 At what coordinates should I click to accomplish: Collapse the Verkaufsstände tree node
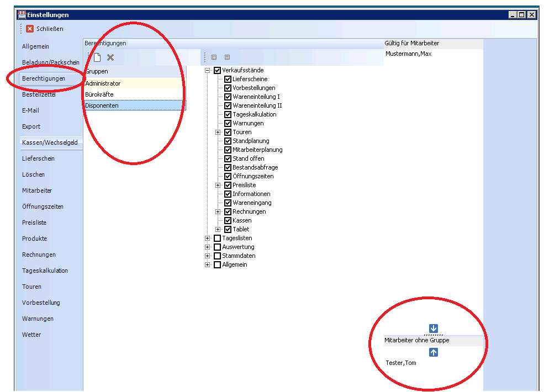click(208, 71)
